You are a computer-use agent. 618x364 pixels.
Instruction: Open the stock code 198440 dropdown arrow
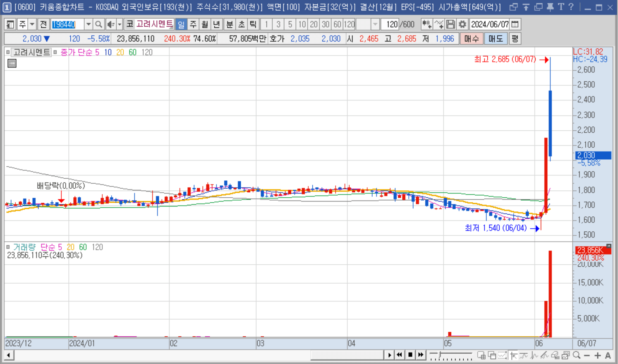88,24
